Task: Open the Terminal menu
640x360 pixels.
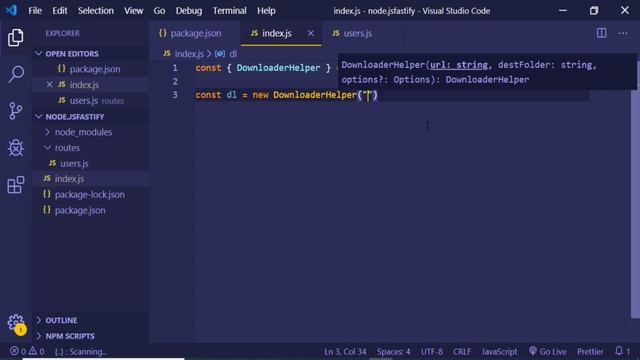Action: [229, 11]
